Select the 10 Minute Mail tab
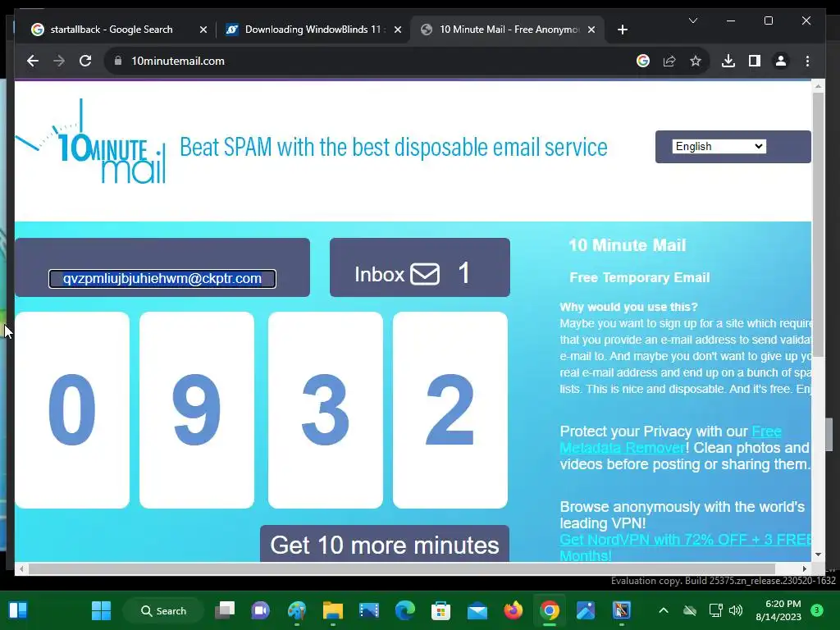Image resolution: width=840 pixels, height=630 pixels. coord(507,30)
